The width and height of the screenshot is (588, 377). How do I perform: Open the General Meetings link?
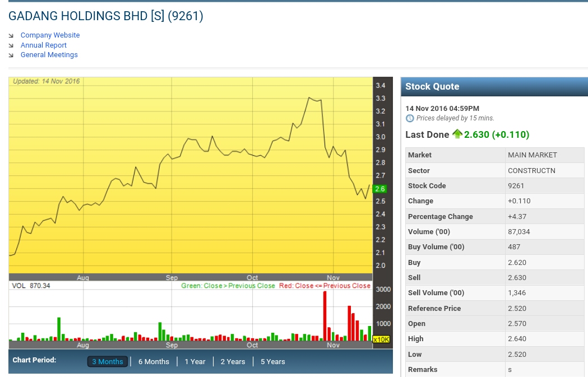click(x=49, y=55)
